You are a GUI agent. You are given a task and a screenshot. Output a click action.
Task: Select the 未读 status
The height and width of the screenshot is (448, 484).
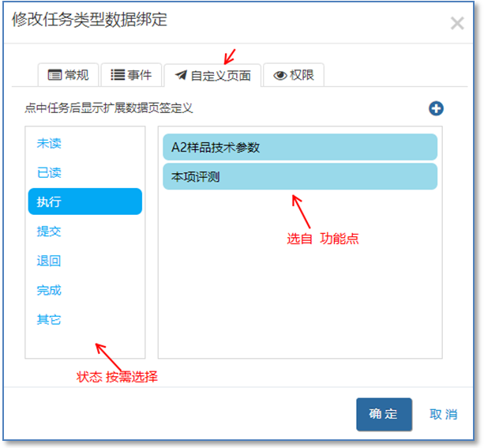49,143
